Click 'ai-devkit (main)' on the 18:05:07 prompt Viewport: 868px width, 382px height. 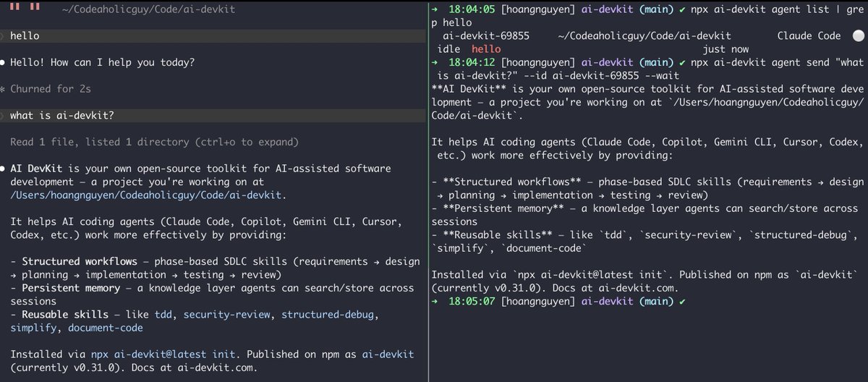627,301
